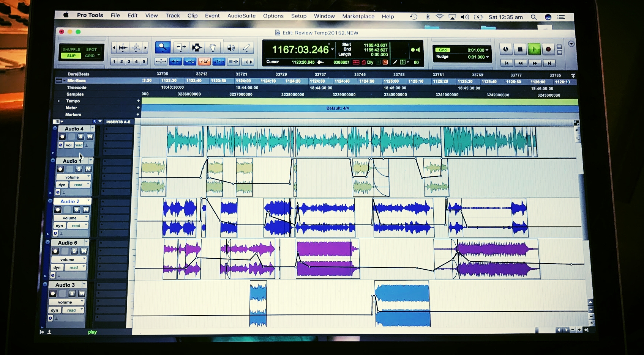Click the MIDI zoom notes icon
The width and height of the screenshot is (644, 355).
point(136,48)
